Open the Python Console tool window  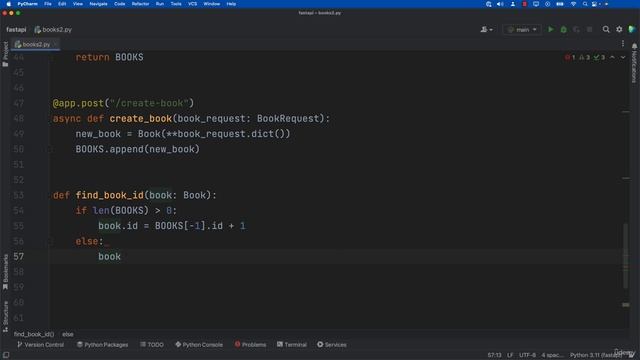[199, 345]
